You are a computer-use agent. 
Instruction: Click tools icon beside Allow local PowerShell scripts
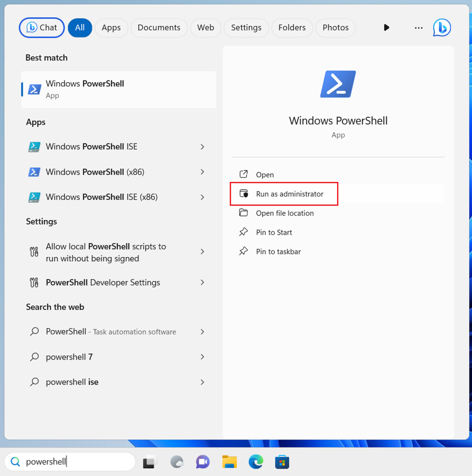pyautogui.click(x=34, y=252)
